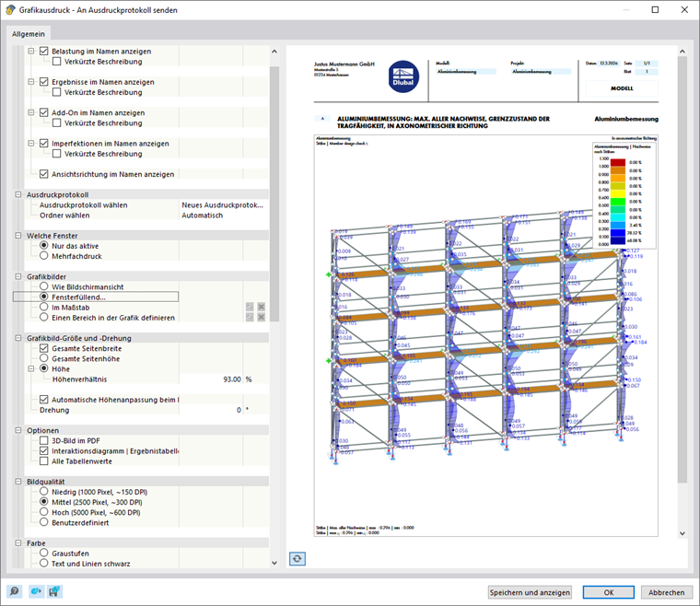Viewport: 700px width, 606px height.
Task: Click the Abbrechen button
Action: (667, 592)
